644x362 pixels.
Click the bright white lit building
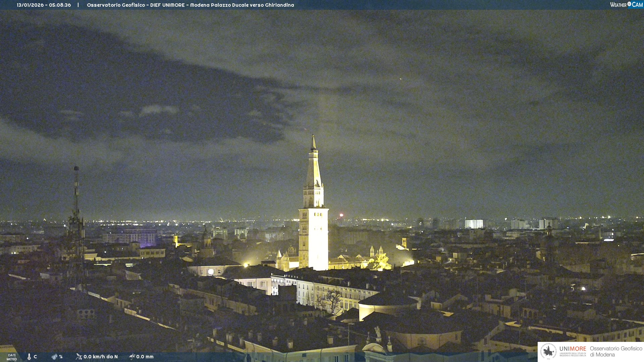[x=474, y=224]
